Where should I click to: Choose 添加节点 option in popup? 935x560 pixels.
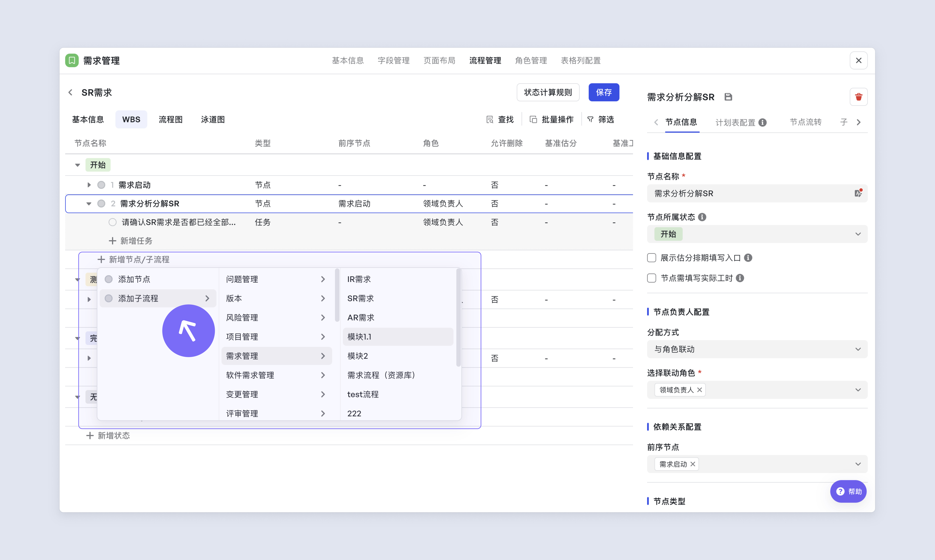(158, 279)
